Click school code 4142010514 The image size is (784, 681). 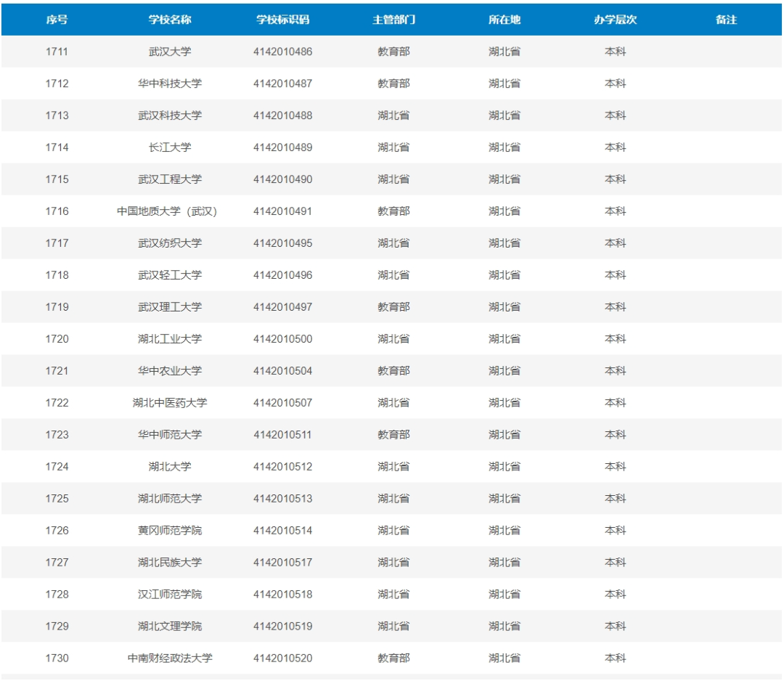point(282,531)
